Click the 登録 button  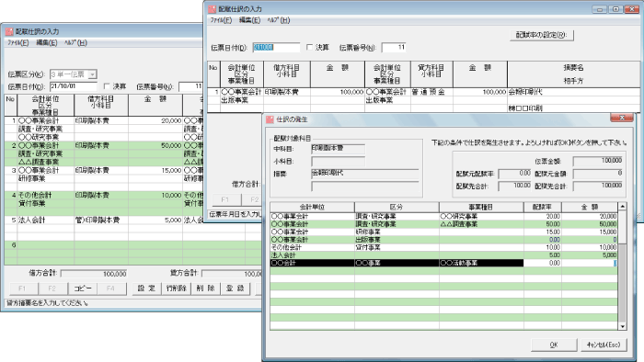click(x=236, y=288)
